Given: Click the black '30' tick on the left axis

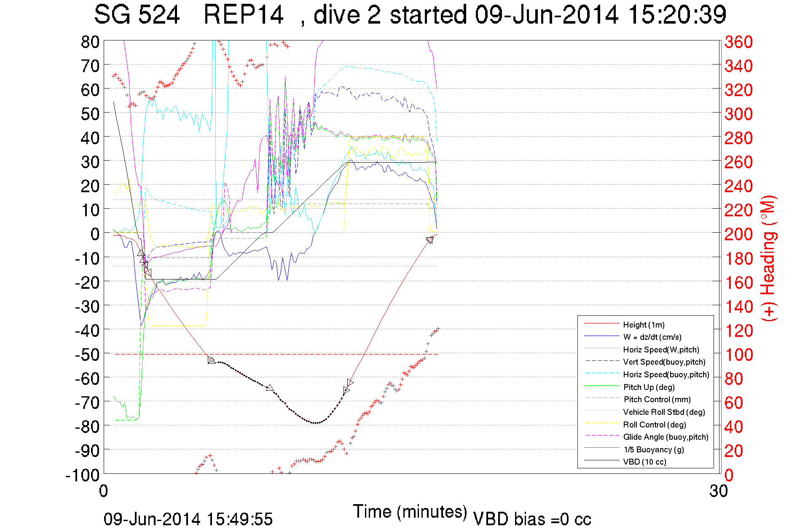Looking at the screenshot, I should [x=90, y=161].
